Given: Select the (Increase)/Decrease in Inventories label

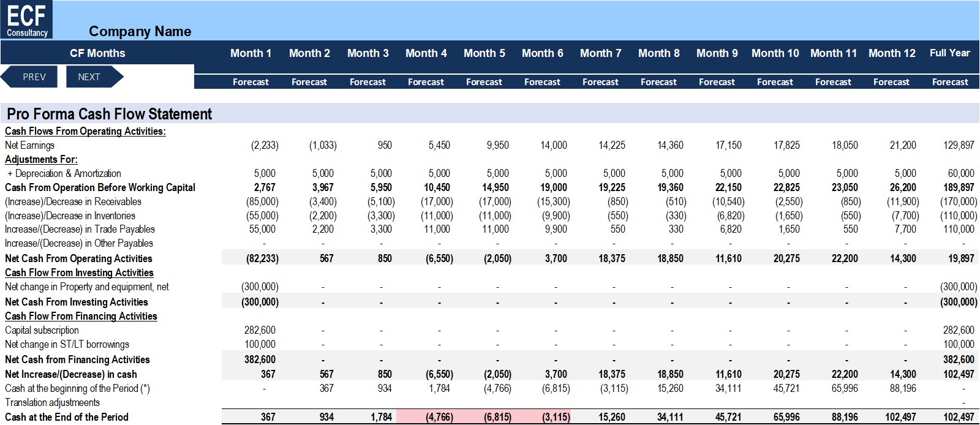Looking at the screenshot, I should (x=70, y=216).
